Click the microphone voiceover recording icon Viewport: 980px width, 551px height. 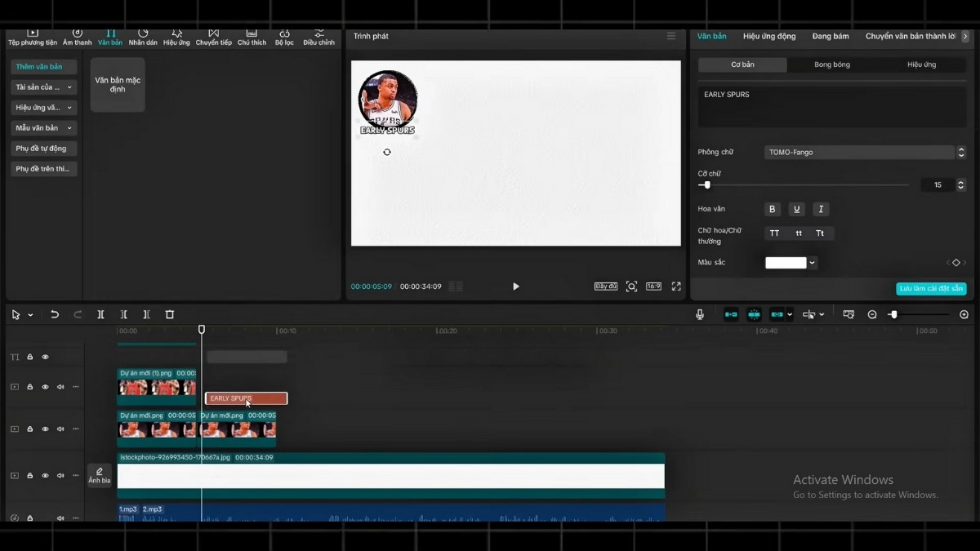pos(700,314)
